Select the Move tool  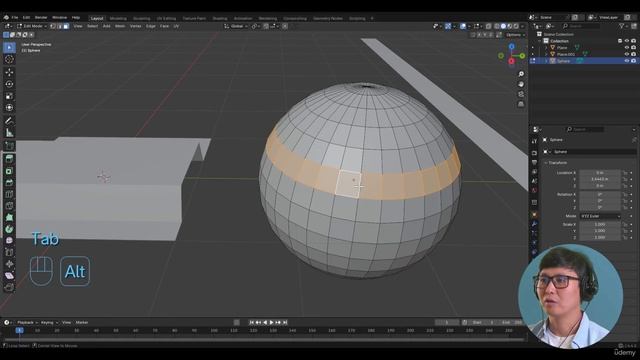(9, 72)
